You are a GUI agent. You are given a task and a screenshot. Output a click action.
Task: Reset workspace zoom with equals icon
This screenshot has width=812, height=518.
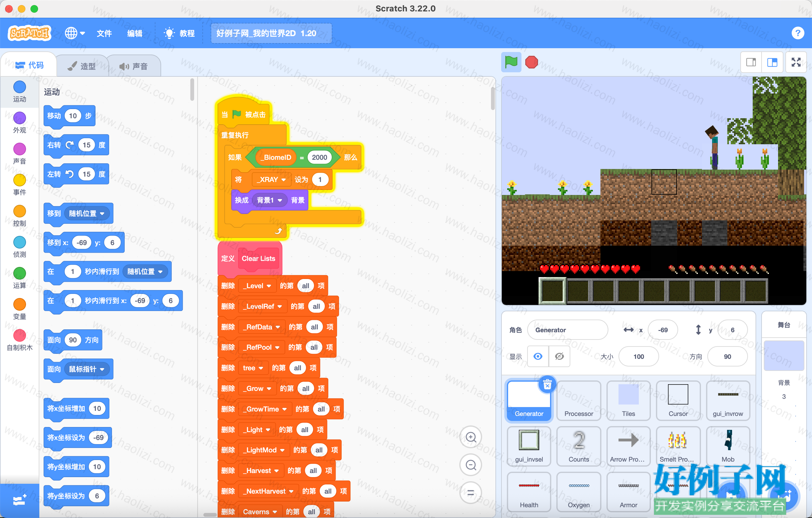click(471, 493)
